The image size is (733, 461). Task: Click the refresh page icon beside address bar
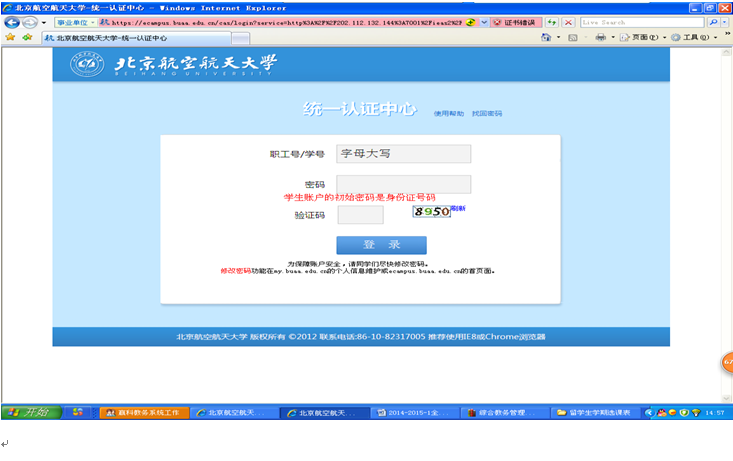click(551, 21)
